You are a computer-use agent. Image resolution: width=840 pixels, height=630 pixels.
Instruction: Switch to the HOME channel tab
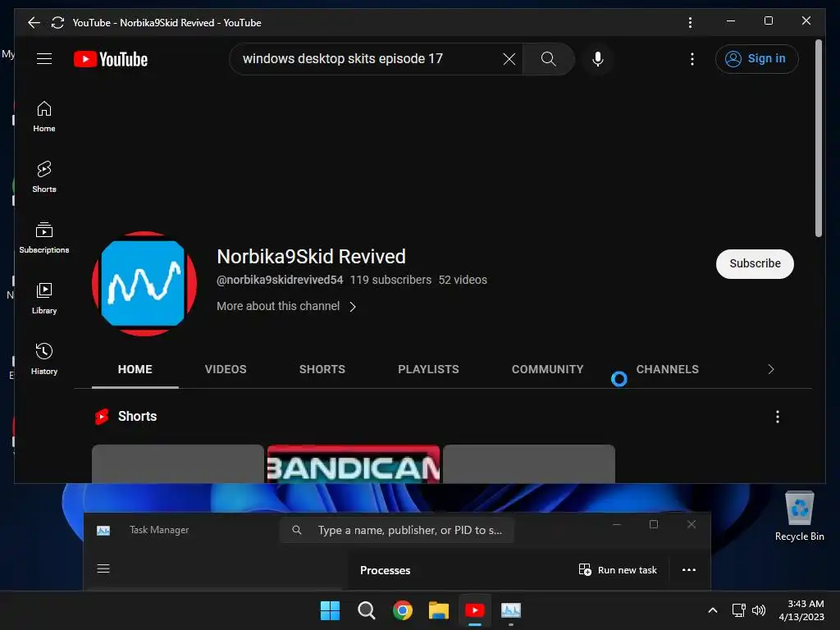click(135, 369)
